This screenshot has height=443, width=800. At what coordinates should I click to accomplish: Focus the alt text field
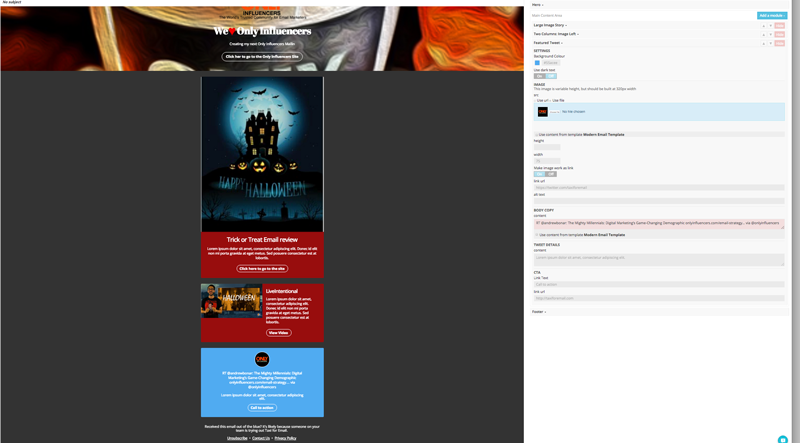pyautogui.click(x=659, y=201)
